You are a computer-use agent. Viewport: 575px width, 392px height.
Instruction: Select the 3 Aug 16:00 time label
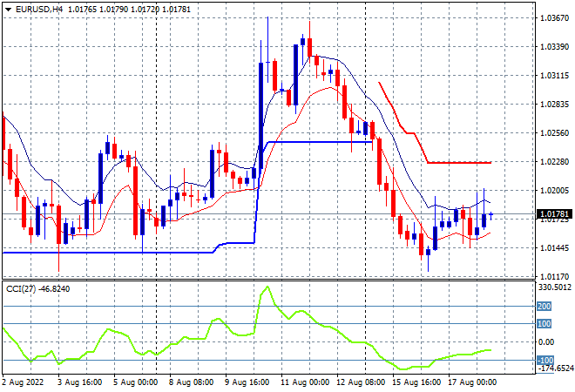[x=79, y=382]
